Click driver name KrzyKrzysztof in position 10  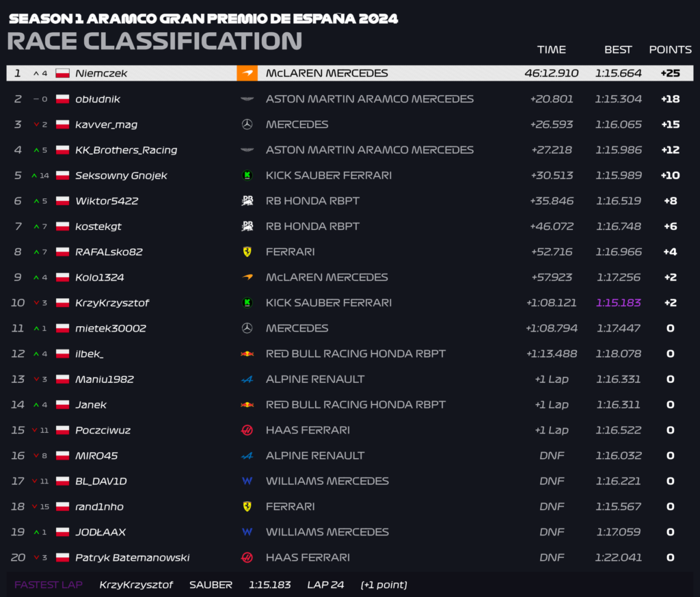(x=112, y=303)
